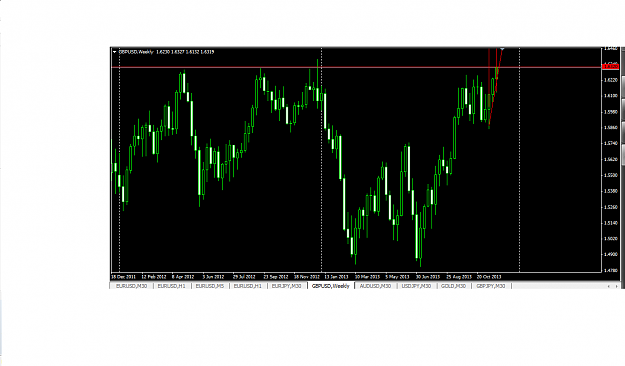
Task: Click the GBPUSD,Weekly OHLC header text
Action: [x=166, y=52]
